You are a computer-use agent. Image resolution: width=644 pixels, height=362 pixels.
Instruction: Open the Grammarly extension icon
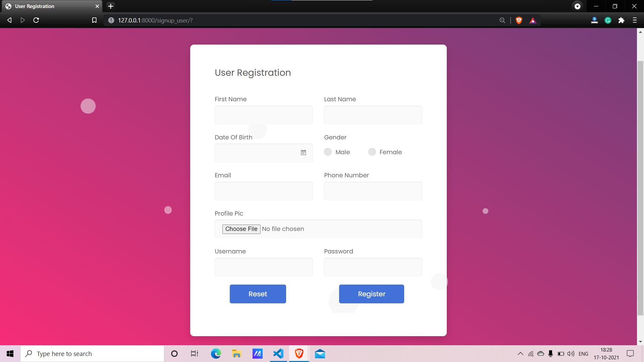coord(608,20)
